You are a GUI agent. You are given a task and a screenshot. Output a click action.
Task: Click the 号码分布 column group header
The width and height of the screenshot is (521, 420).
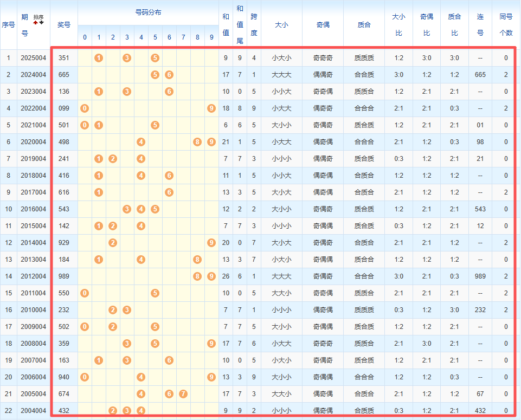point(148,12)
